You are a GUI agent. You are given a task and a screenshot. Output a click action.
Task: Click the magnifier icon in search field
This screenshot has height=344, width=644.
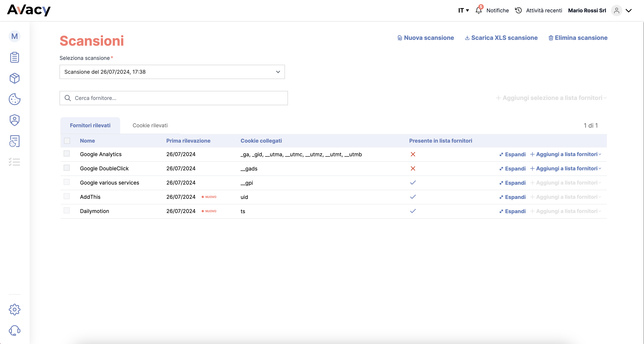[x=68, y=98]
